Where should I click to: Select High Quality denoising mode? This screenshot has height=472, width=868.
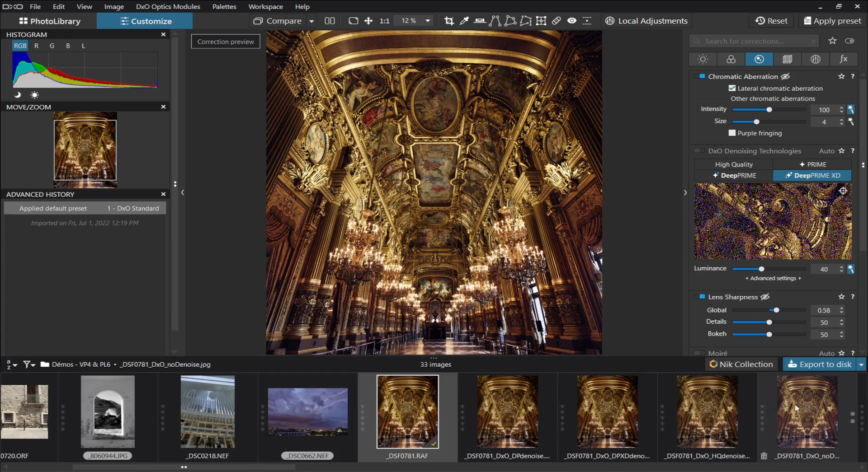pos(733,164)
